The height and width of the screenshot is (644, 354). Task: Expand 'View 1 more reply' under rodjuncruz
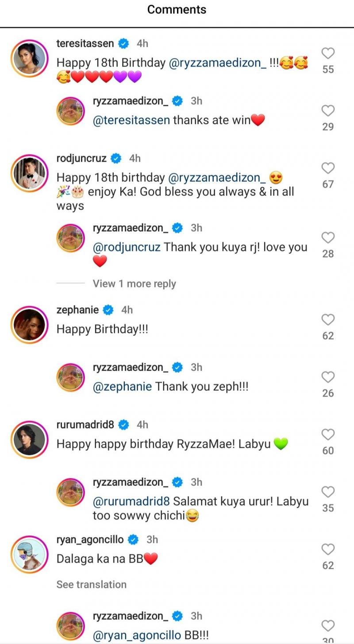(134, 283)
